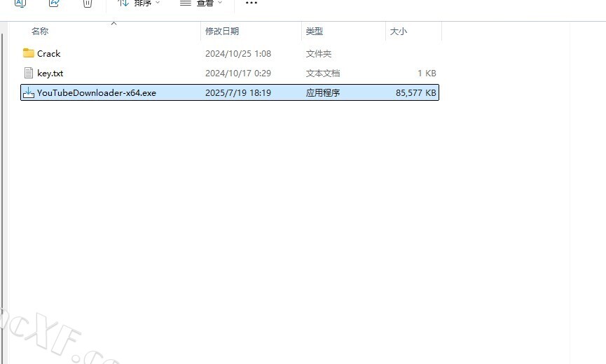Click the YouTubeDownloader-x64.exe installer icon
The height and width of the screenshot is (364, 606).
point(28,92)
